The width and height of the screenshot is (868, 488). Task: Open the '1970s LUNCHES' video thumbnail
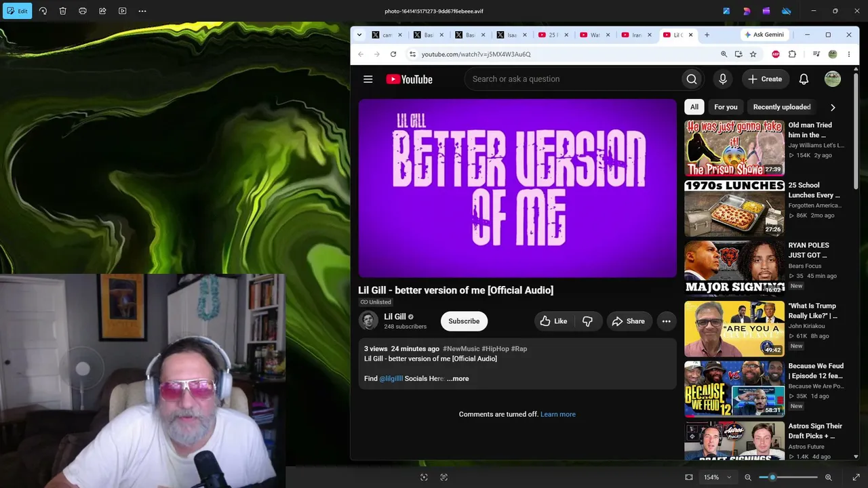tap(734, 209)
